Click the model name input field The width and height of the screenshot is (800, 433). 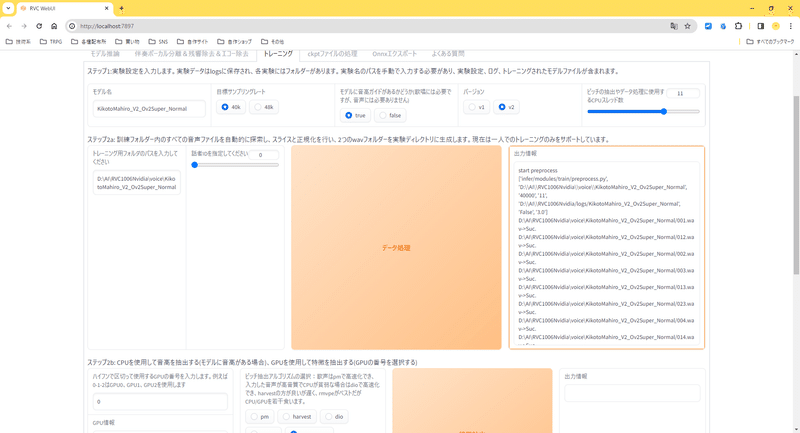[149, 109]
